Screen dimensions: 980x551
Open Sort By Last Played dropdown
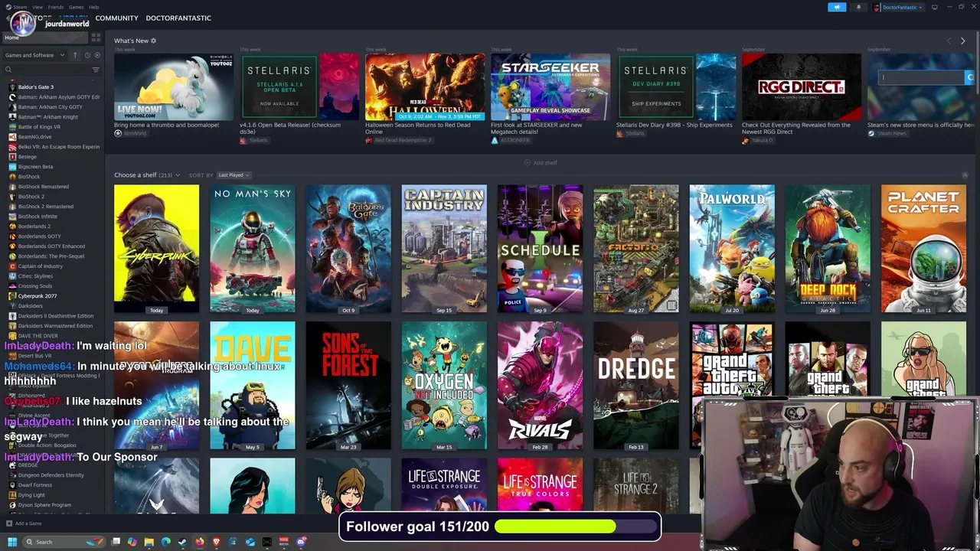234,175
